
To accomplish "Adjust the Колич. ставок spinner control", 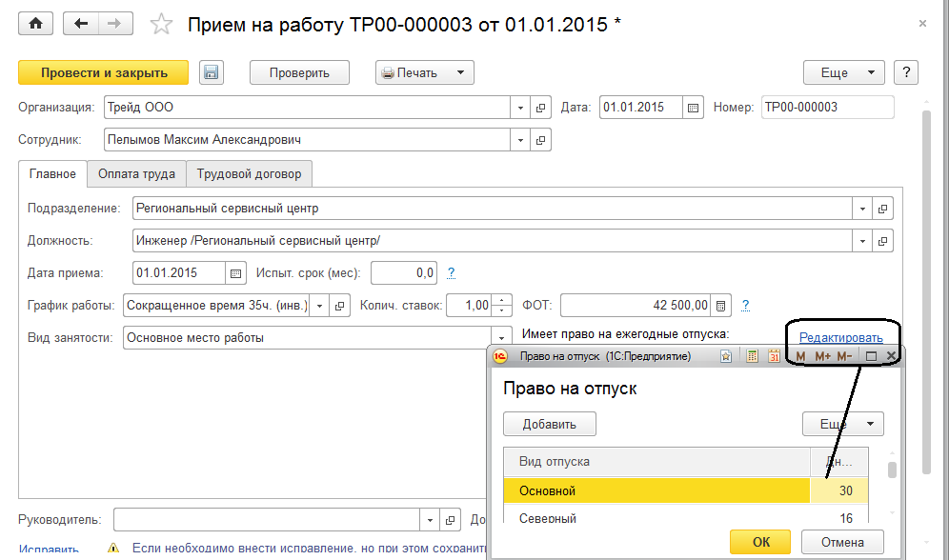I will point(499,305).
